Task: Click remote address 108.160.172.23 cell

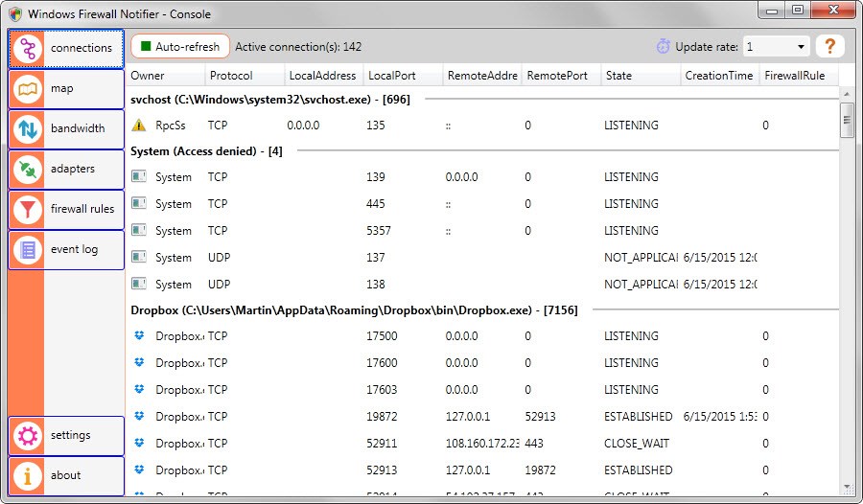Action: pyautogui.click(x=482, y=444)
